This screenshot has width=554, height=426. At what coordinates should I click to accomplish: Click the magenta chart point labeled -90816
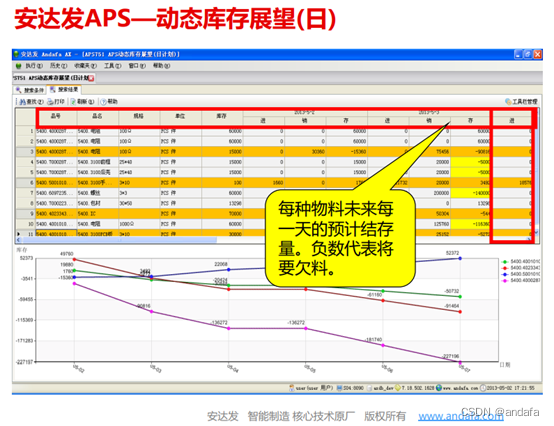[x=152, y=312]
